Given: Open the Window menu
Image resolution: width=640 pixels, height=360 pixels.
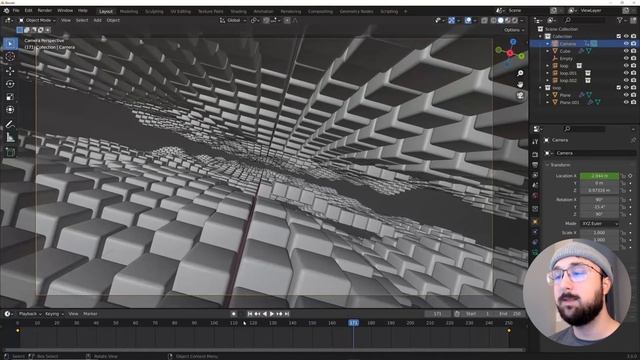Looking at the screenshot, I should click(65, 10).
